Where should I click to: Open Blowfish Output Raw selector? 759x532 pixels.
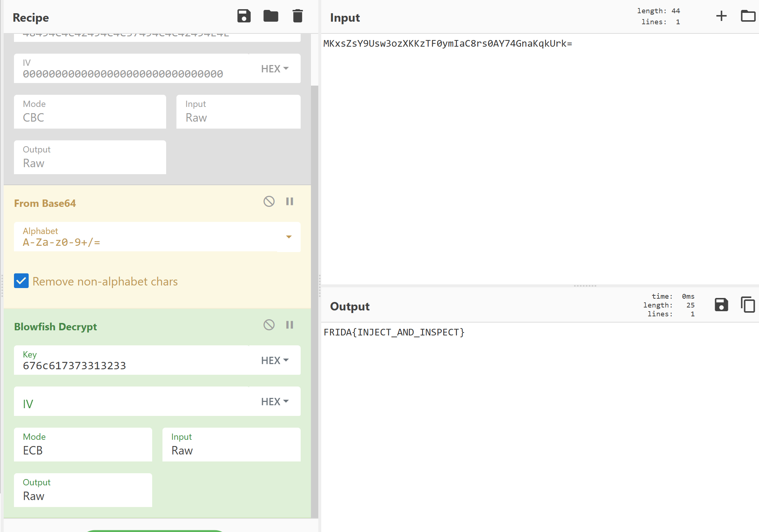pos(83,490)
